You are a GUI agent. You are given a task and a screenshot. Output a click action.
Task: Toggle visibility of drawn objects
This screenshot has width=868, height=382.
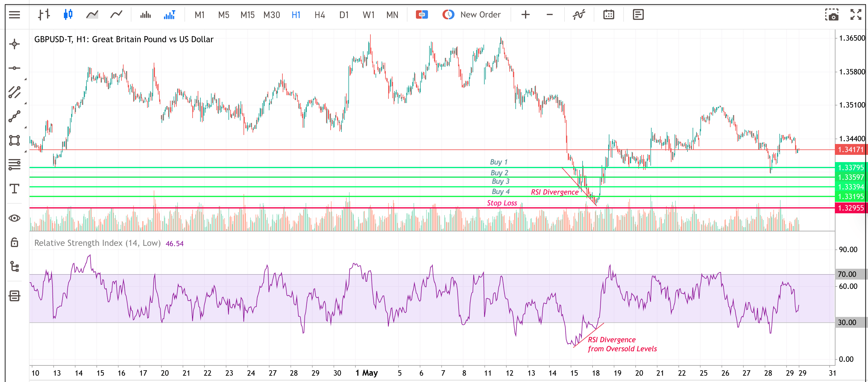point(14,218)
